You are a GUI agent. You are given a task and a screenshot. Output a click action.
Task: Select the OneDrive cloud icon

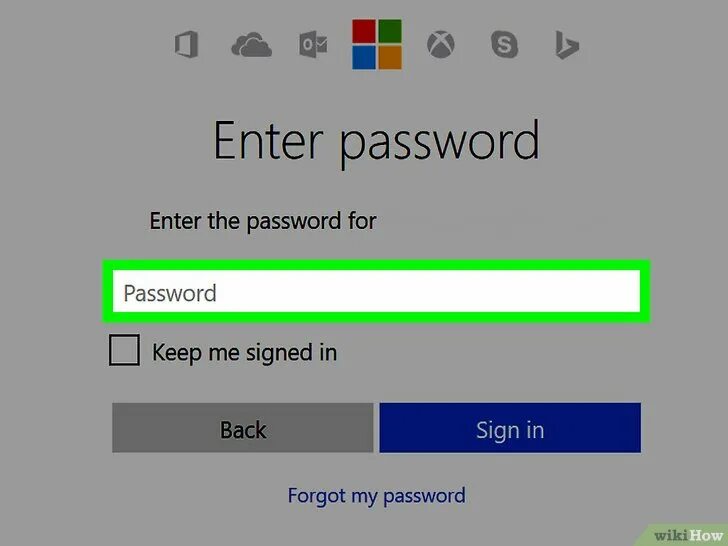(x=252, y=45)
